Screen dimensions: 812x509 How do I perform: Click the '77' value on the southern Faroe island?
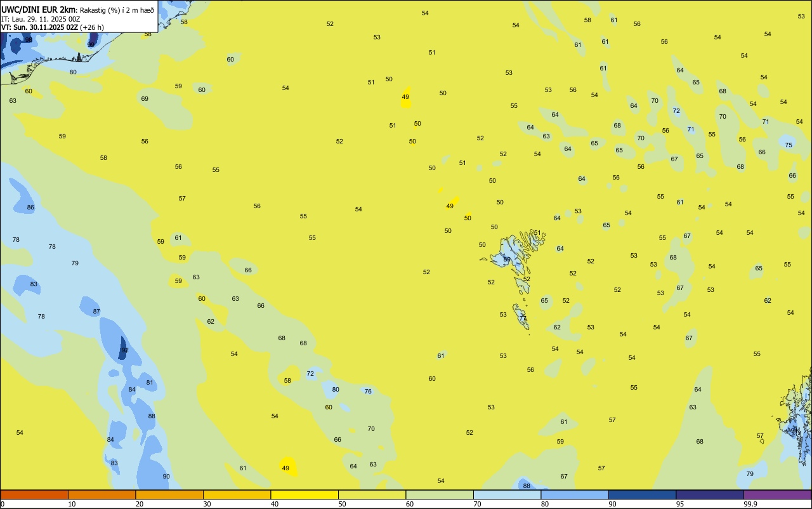click(x=523, y=319)
